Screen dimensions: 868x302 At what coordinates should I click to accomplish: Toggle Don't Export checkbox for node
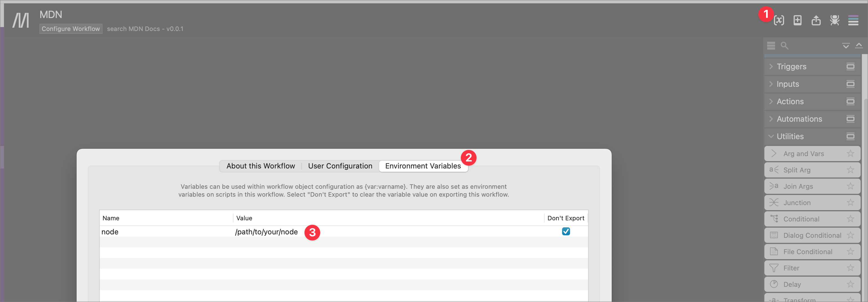click(566, 232)
